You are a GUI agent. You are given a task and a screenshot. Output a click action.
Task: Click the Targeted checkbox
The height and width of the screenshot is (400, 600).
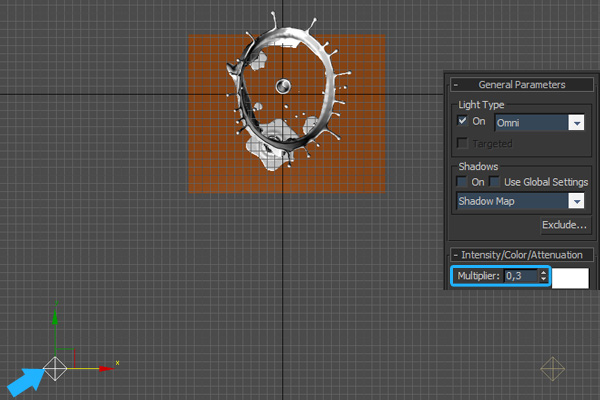pos(462,143)
